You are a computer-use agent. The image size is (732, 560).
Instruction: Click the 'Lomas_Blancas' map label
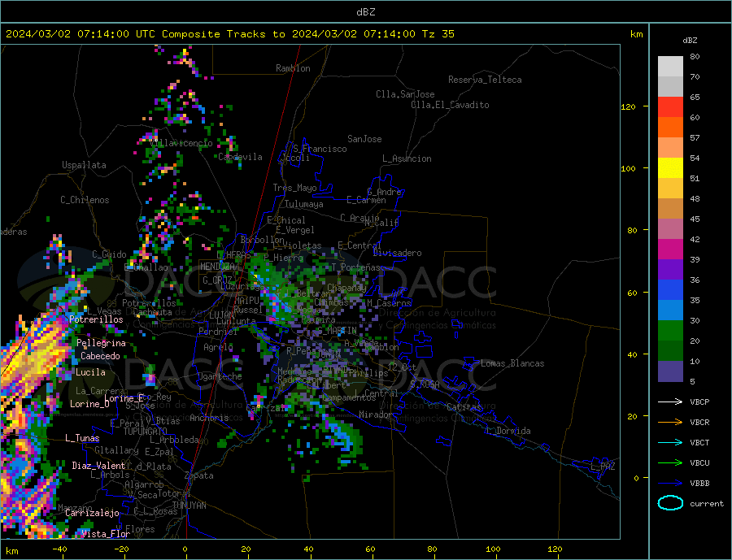(512, 363)
